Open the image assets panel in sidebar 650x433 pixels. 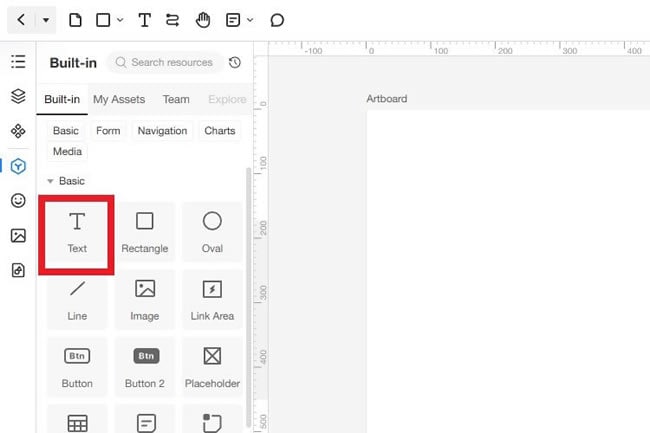pos(18,235)
